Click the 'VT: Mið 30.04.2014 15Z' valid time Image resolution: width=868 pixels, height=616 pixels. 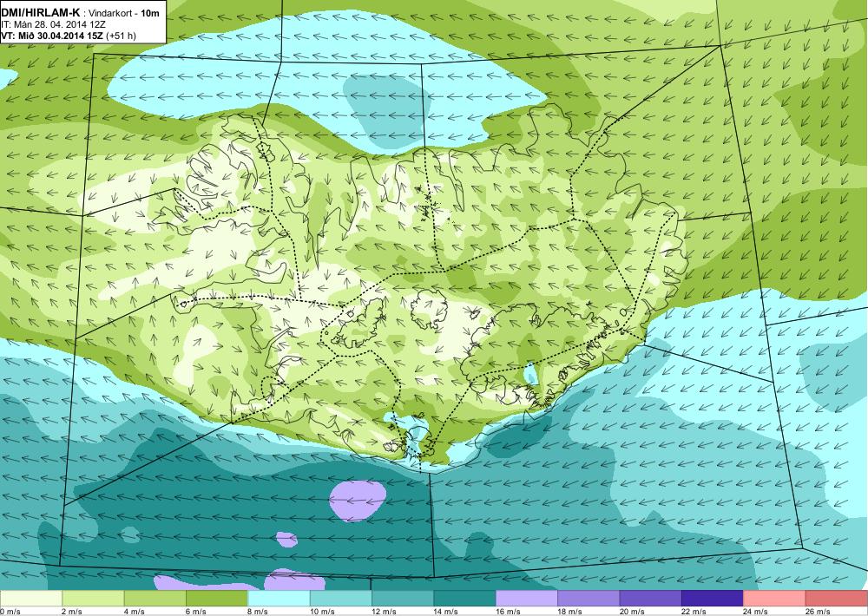[x=51, y=36]
